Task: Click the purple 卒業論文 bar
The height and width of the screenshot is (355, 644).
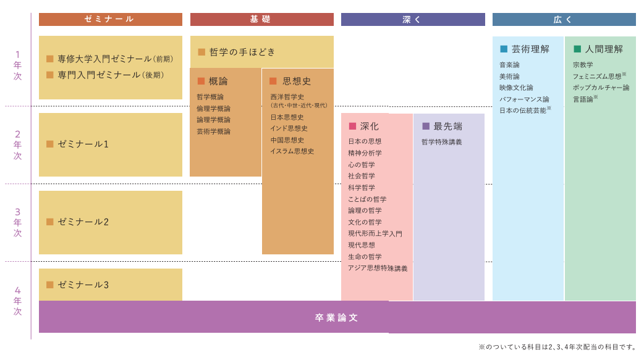Action: (x=337, y=317)
